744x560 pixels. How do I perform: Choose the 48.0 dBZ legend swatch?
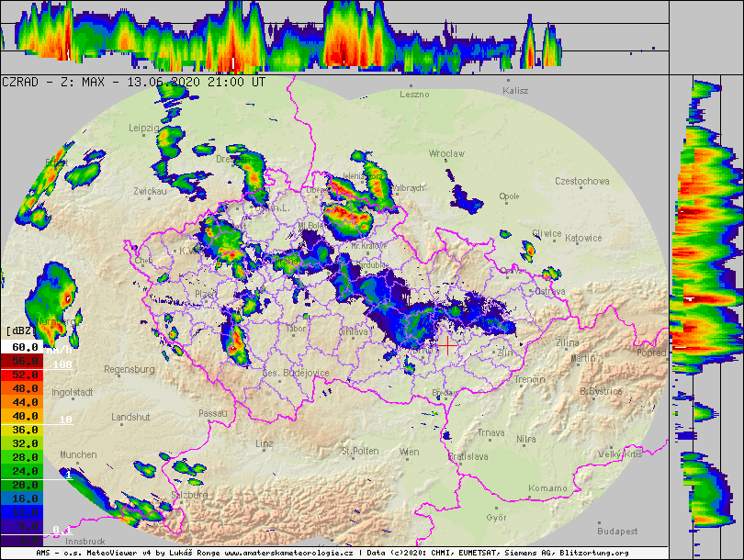pyautogui.click(x=22, y=389)
